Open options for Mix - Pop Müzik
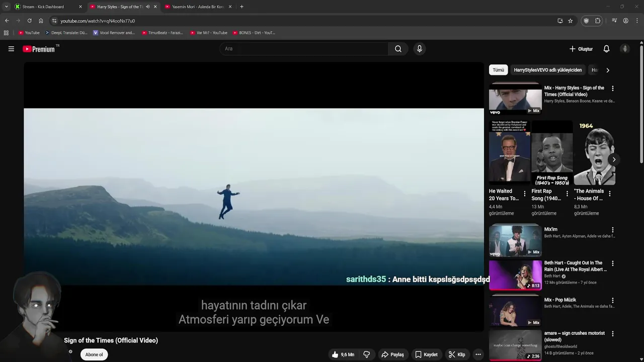 click(612, 300)
